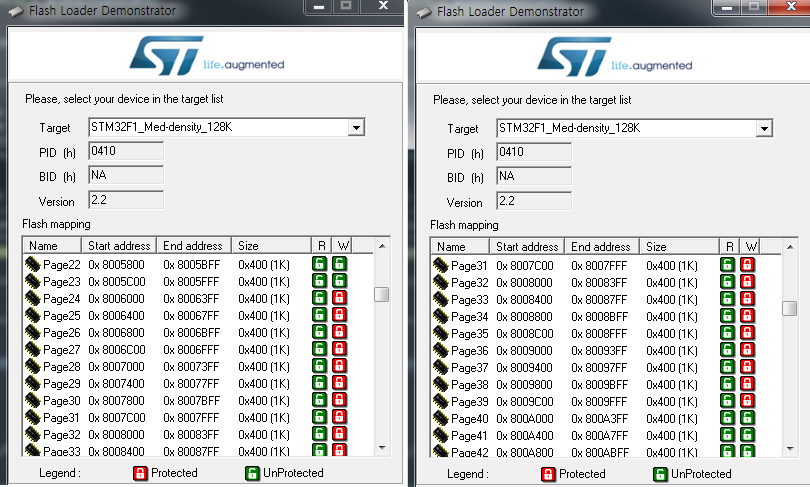This screenshot has width=810, height=487.
Task: Open Target dropdown in right window
Action: tap(764, 129)
